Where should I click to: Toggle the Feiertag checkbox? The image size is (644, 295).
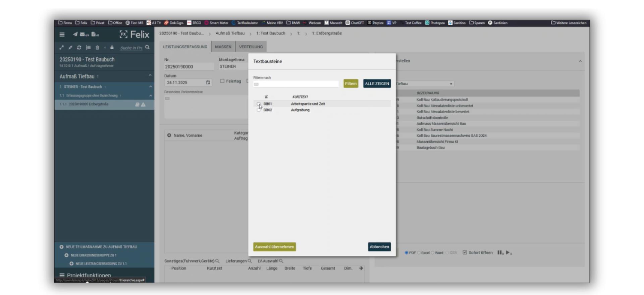[222, 81]
